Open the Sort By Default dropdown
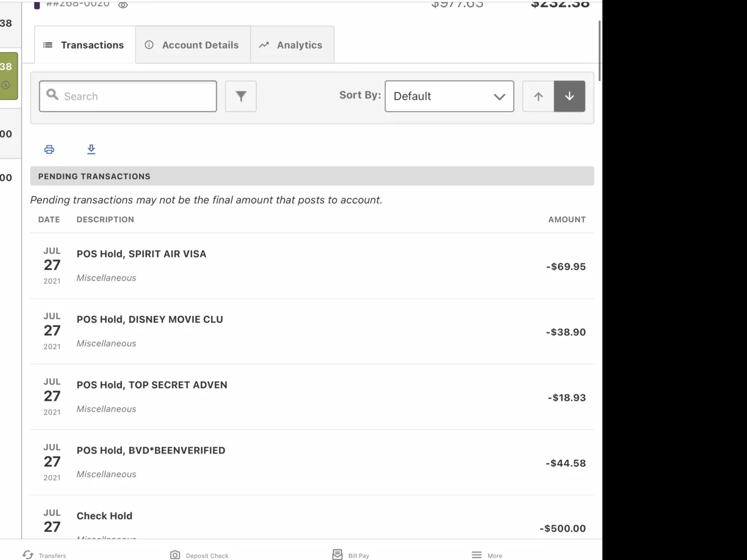 [x=449, y=96]
